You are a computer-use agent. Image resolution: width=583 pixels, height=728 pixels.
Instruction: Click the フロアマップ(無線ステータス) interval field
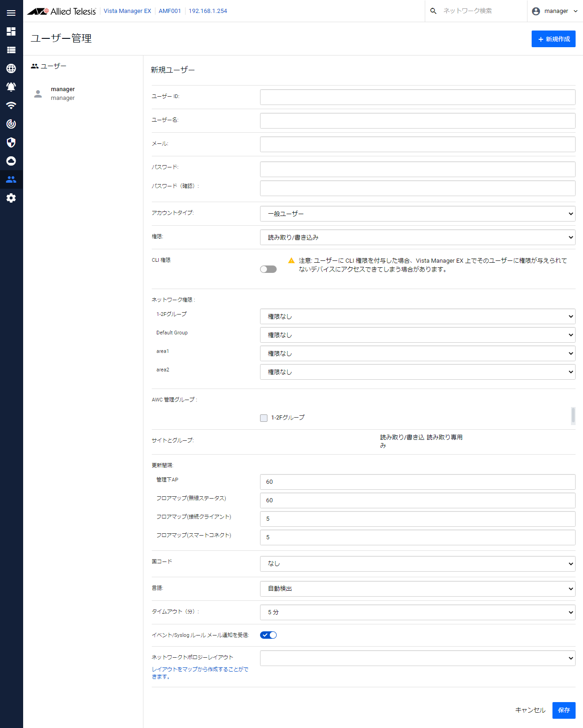pos(418,500)
